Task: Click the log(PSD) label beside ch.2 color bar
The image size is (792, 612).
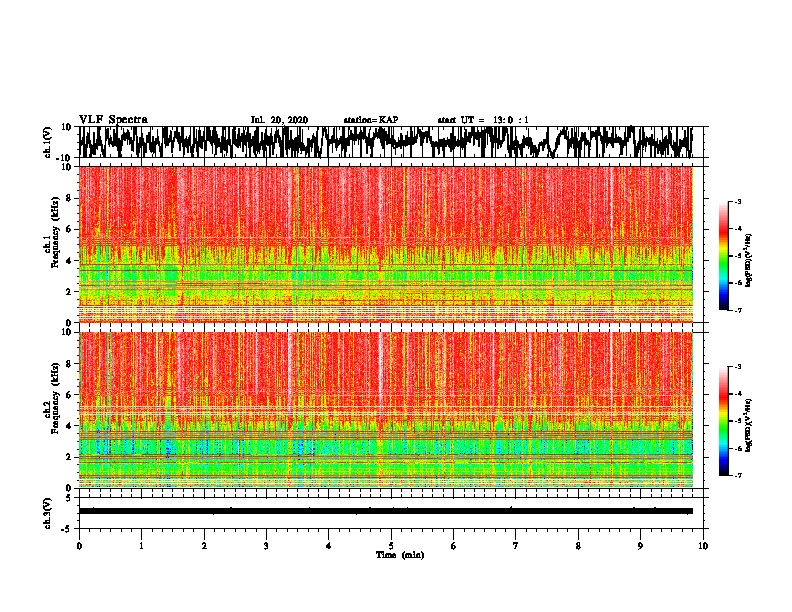Action: (x=749, y=426)
